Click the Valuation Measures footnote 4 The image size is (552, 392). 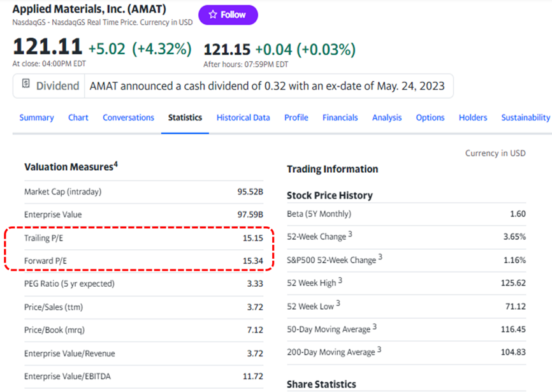point(116,164)
